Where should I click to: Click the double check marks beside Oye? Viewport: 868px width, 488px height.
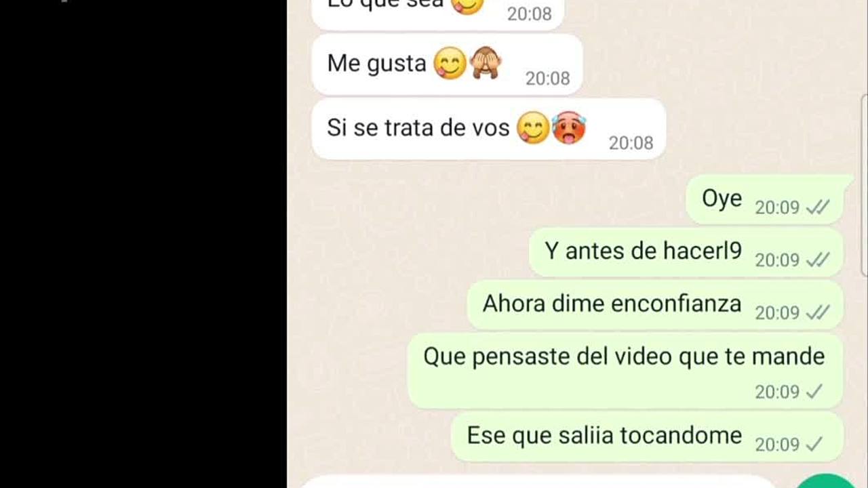[x=818, y=207]
